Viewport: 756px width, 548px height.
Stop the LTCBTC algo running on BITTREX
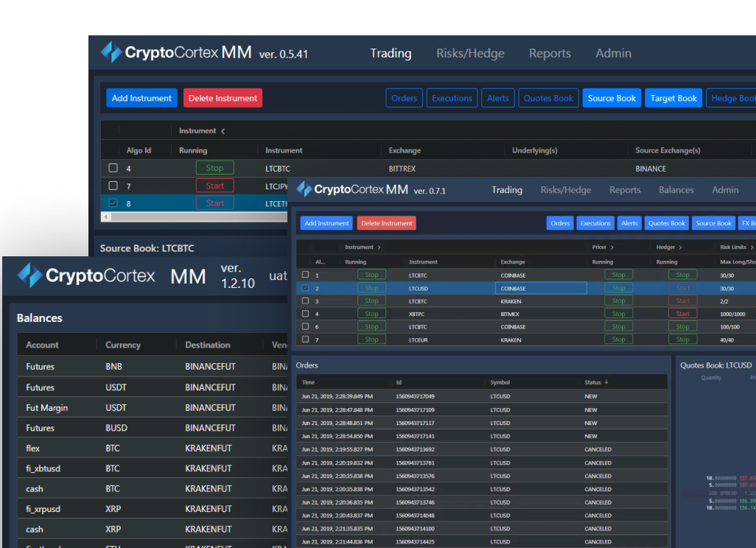pos(214,167)
